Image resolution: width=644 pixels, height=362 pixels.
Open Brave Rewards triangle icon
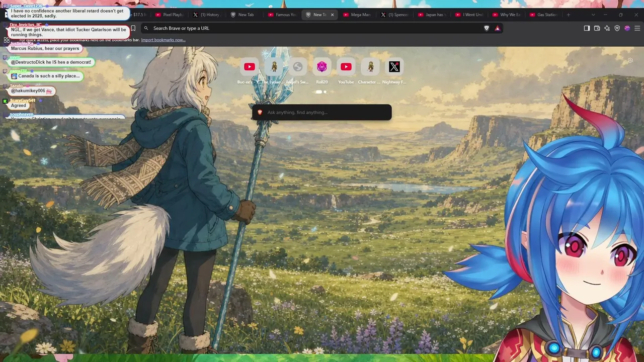[498, 28]
